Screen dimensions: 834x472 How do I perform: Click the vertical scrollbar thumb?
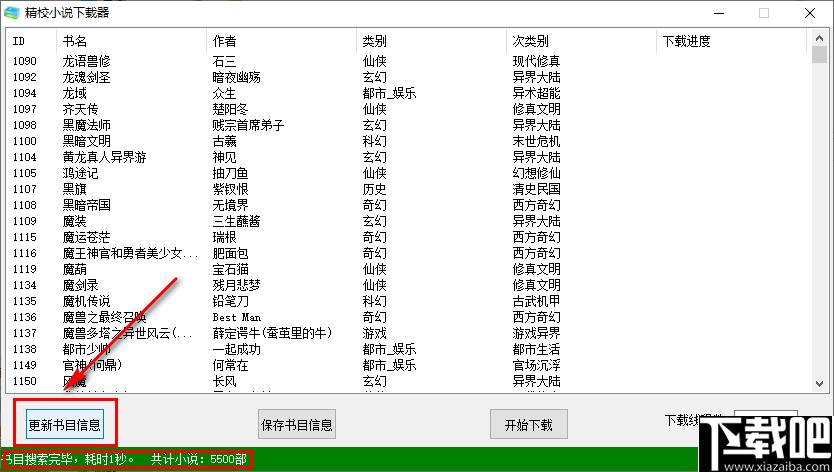pyautogui.click(x=819, y=55)
